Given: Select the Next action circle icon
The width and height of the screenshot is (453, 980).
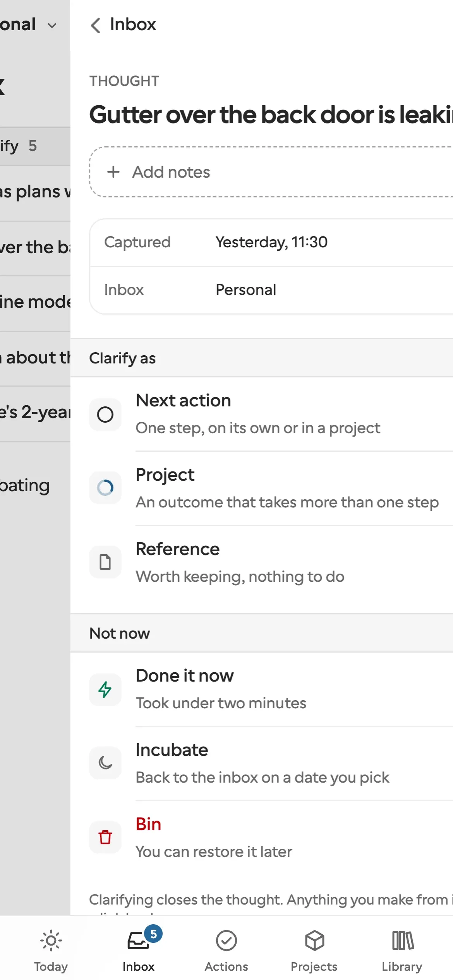Looking at the screenshot, I should (105, 415).
